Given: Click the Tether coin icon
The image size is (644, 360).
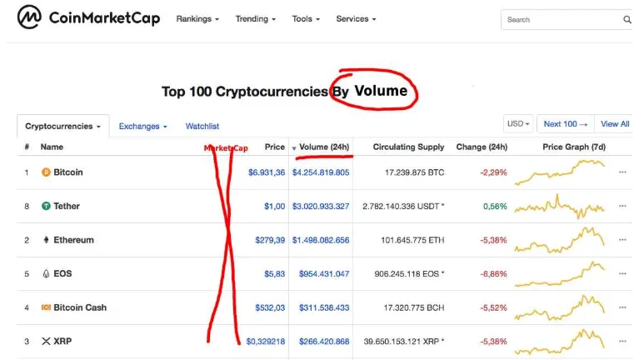Looking at the screenshot, I should 46,206.
